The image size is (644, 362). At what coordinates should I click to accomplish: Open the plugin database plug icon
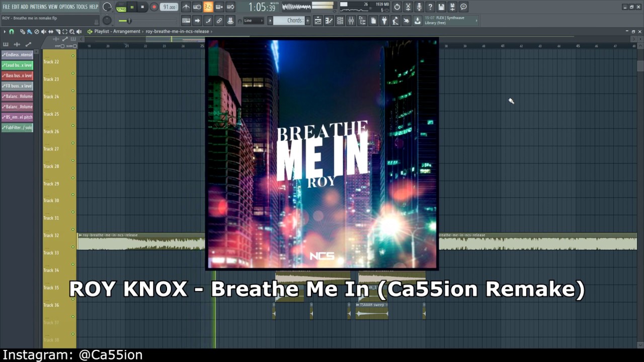(x=384, y=21)
